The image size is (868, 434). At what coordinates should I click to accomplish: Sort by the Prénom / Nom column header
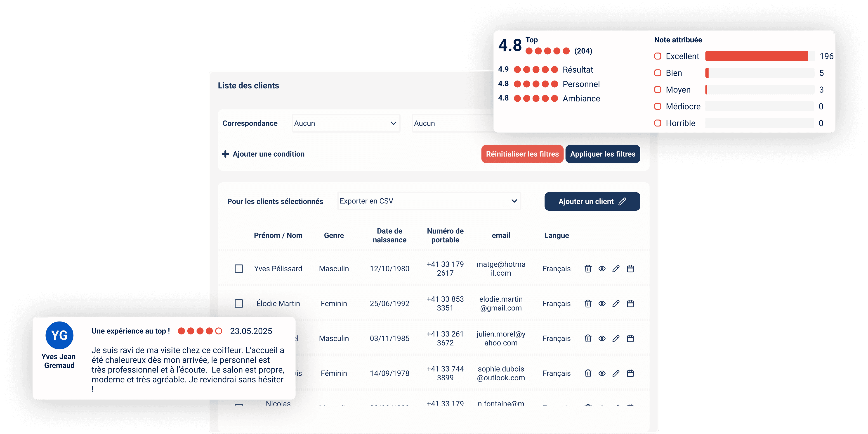pyautogui.click(x=278, y=235)
